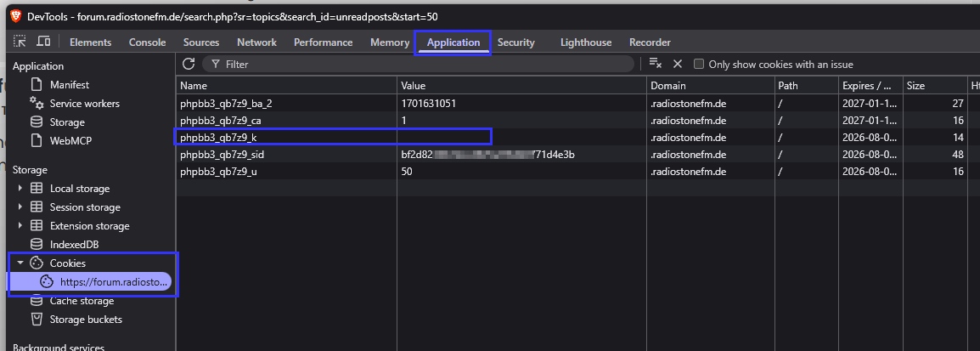Switch to the Console tab

tap(148, 42)
